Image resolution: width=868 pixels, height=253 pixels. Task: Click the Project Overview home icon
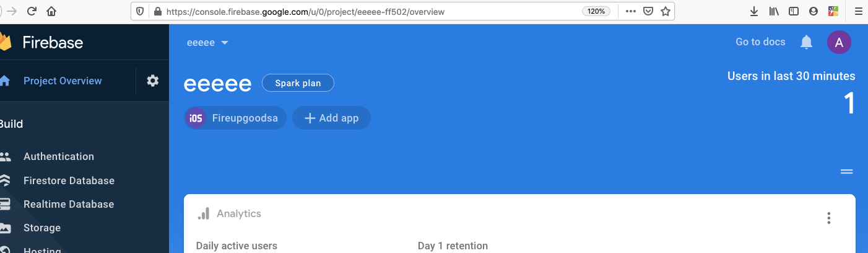pos(5,81)
